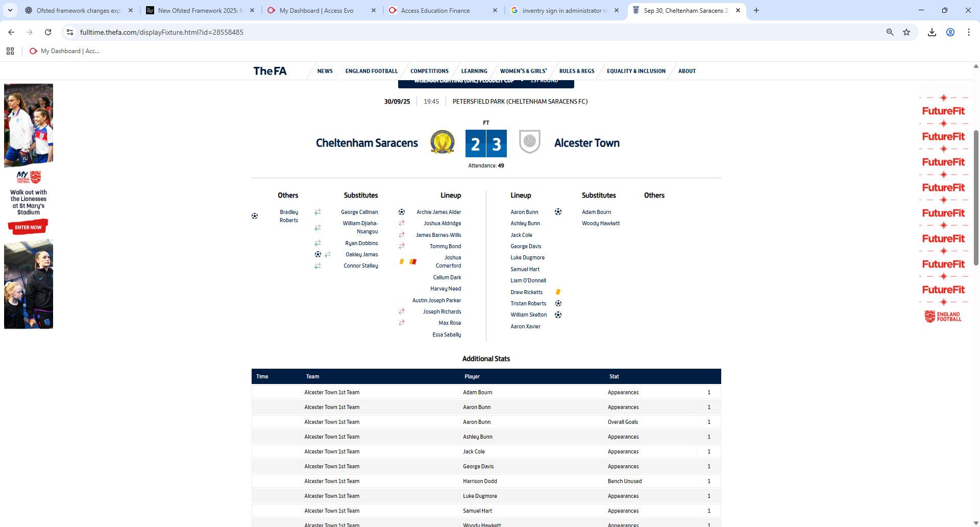
Task: Open the apps grid in bookmarks bar
Action: tap(10, 51)
